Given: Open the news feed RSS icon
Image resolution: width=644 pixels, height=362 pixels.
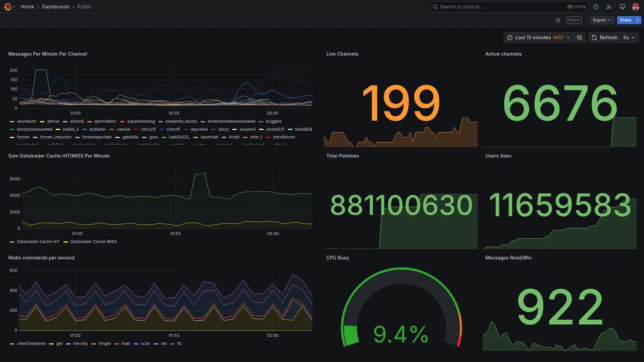Looking at the screenshot, I should pyautogui.click(x=609, y=7).
